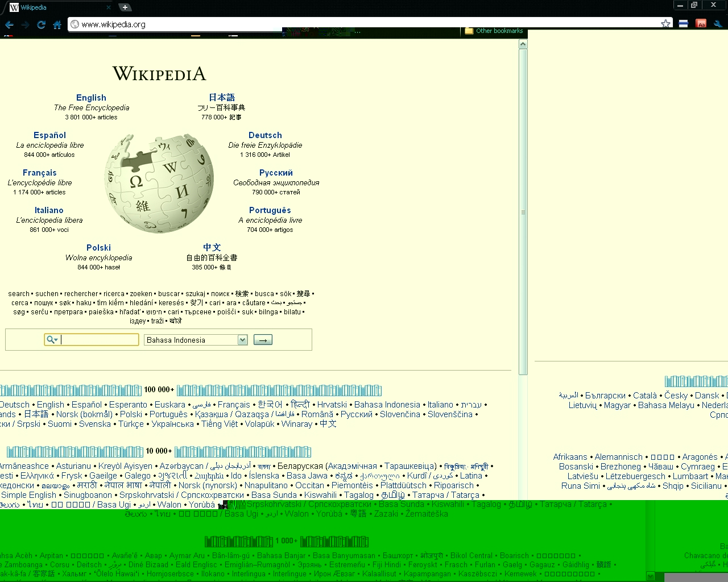Open Português Wikipedia
This screenshot has height=582, width=728.
[x=270, y=210]
